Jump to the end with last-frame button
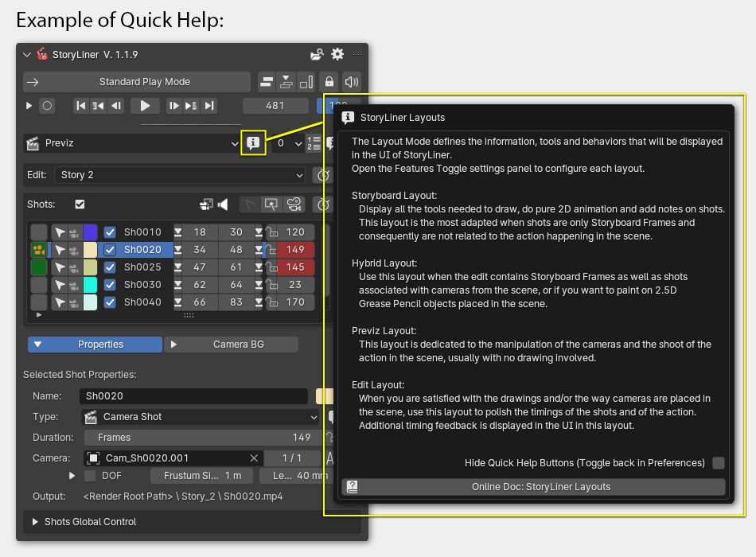The width and height of the screenshot is (756, 557). tap(209, 105)
